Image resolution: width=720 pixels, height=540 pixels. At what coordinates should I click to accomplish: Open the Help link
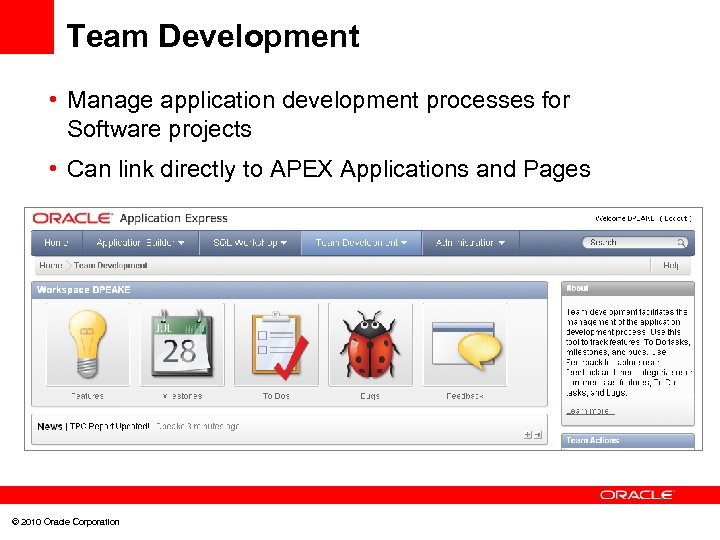tap(671, 265)
